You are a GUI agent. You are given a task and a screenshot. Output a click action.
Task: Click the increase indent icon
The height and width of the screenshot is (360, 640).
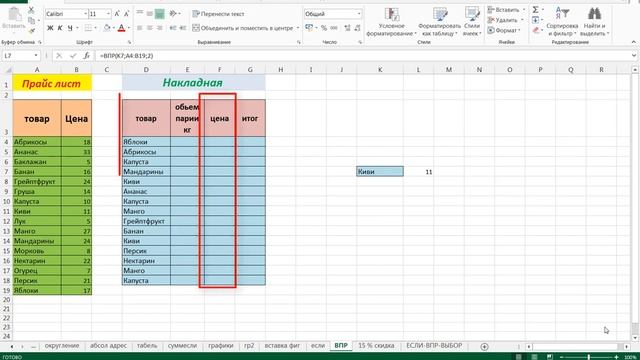(183, 28)
